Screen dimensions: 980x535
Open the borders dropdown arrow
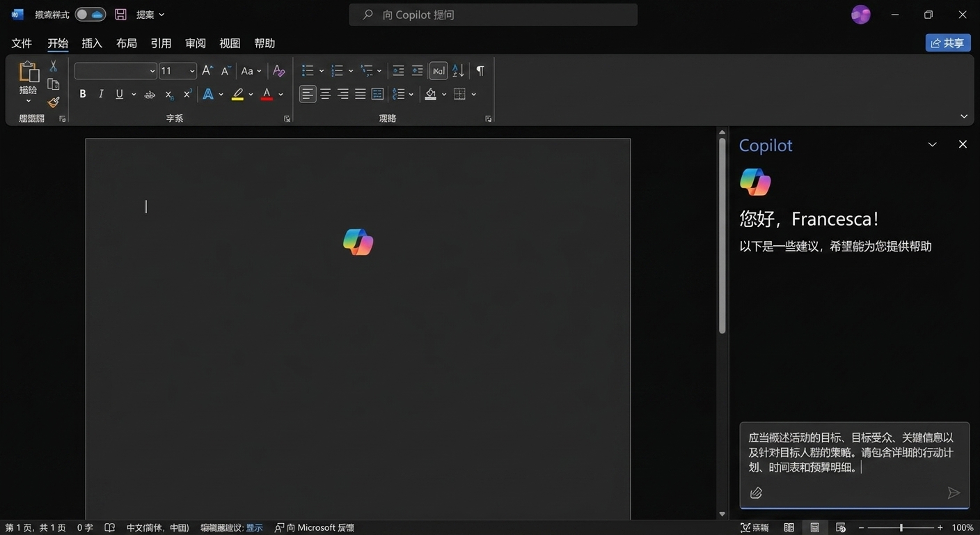474,94
